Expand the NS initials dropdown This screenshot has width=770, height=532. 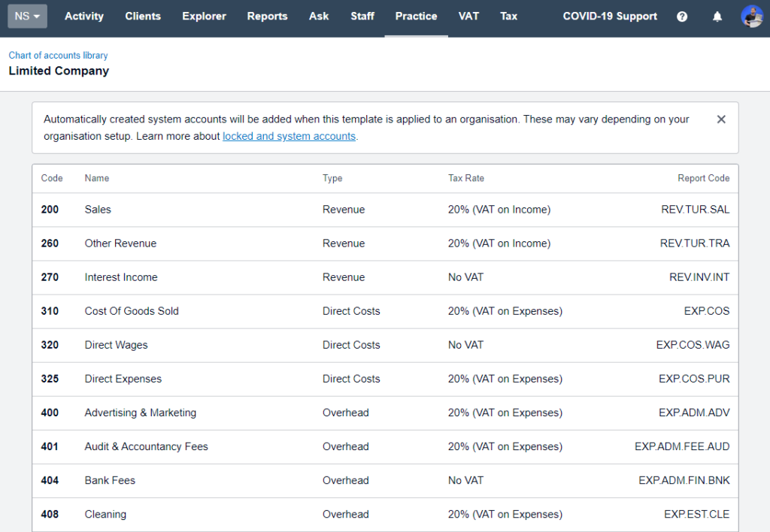27,15
